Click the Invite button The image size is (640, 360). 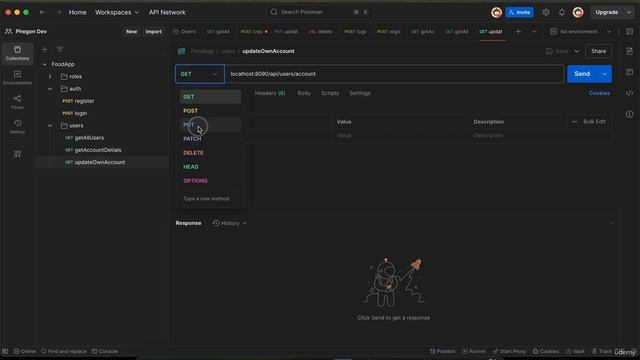tap(519, 12)
